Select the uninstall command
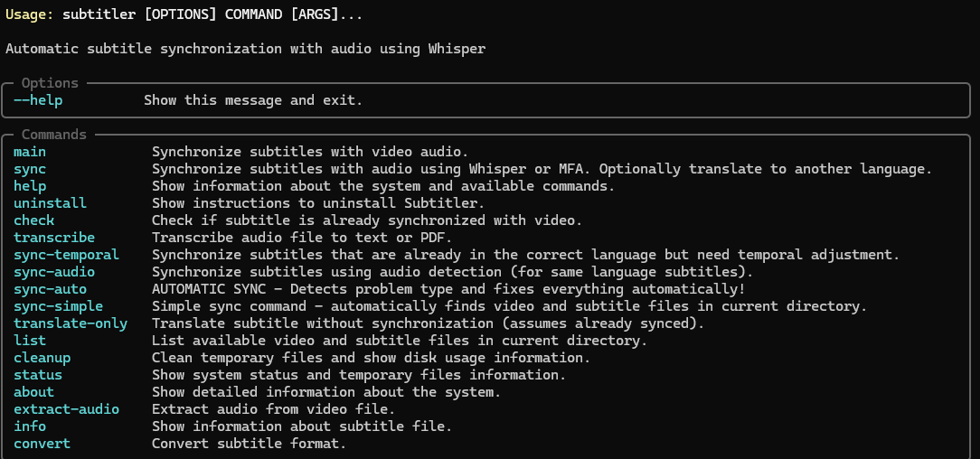 50,203
